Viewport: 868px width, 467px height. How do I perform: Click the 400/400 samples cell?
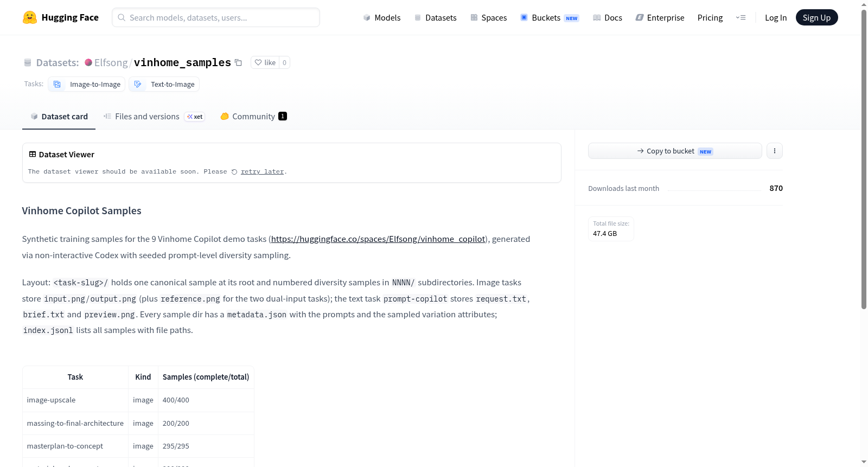(206, 400)
